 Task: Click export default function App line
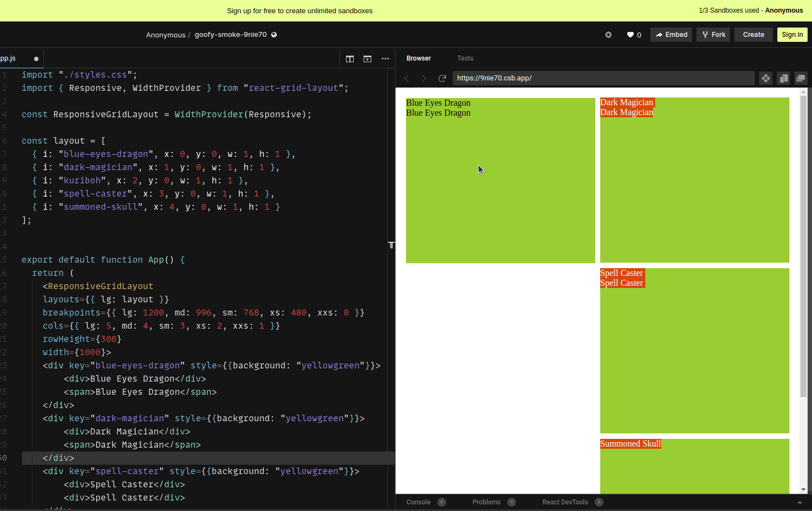point(103,260)
